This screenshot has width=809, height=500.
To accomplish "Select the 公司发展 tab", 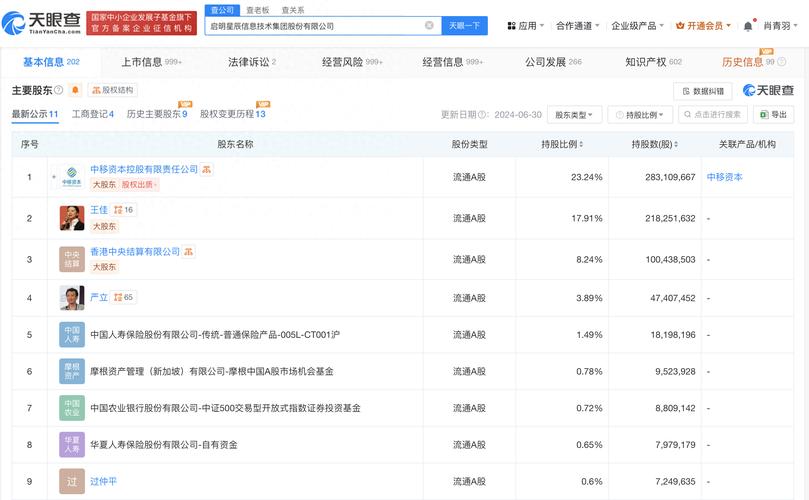I will click(x=553, y=62).
